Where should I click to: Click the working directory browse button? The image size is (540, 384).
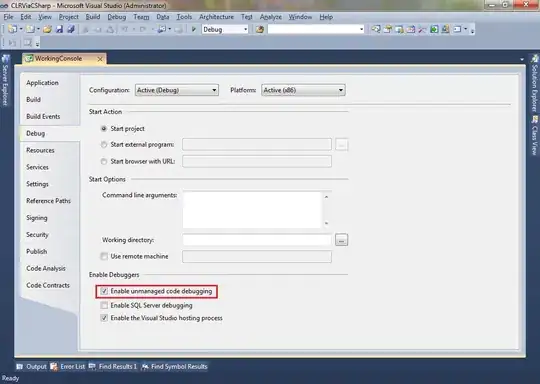pos(341,240)
